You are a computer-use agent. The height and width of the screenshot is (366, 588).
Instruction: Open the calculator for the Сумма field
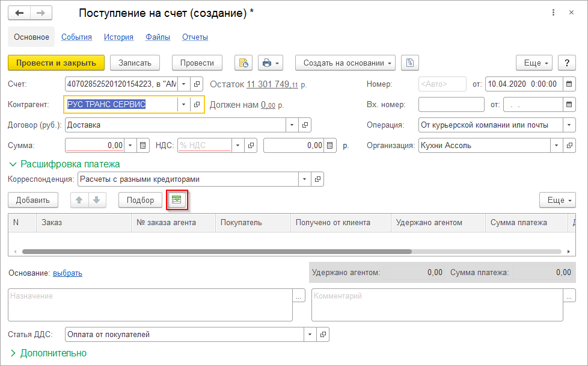(x=143, y=145)
